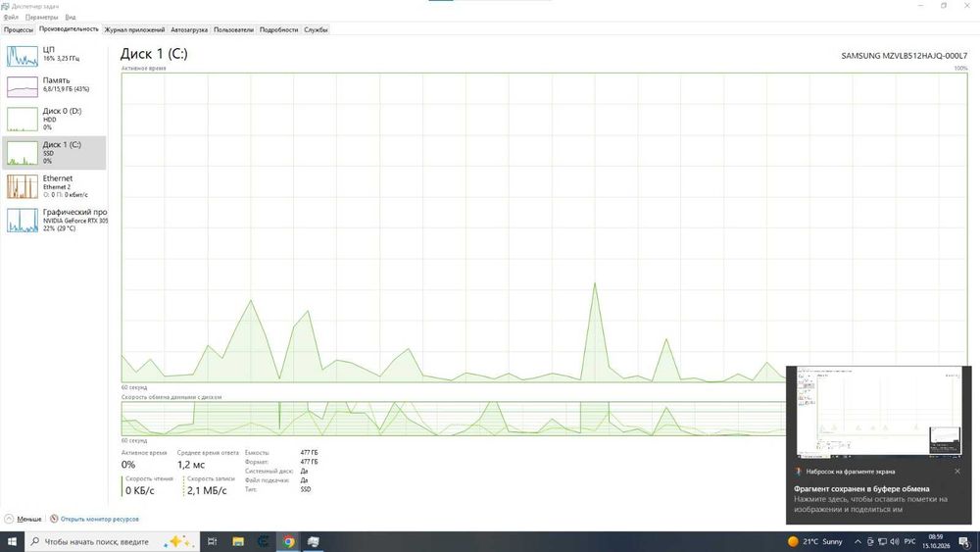Click the 'Фрагмент сохранен в буфере обмена' notification text

pyautogui.click(x=861, y=489)
